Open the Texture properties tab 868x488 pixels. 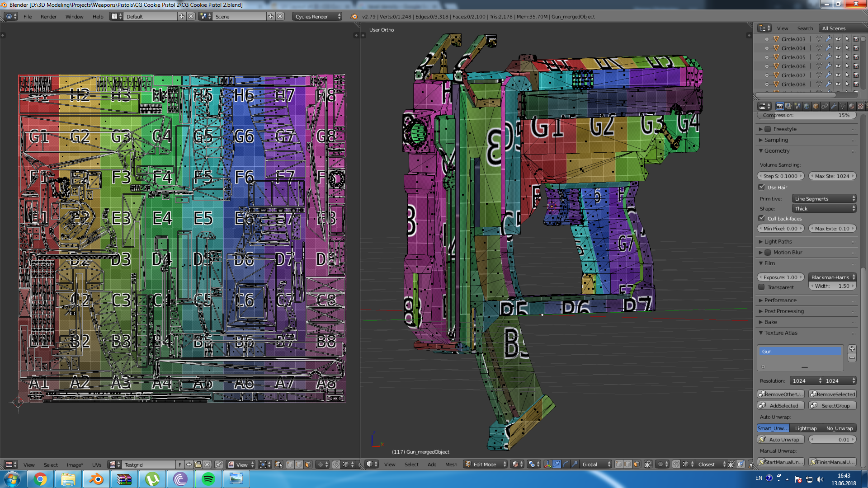click(x=861, y=106)
